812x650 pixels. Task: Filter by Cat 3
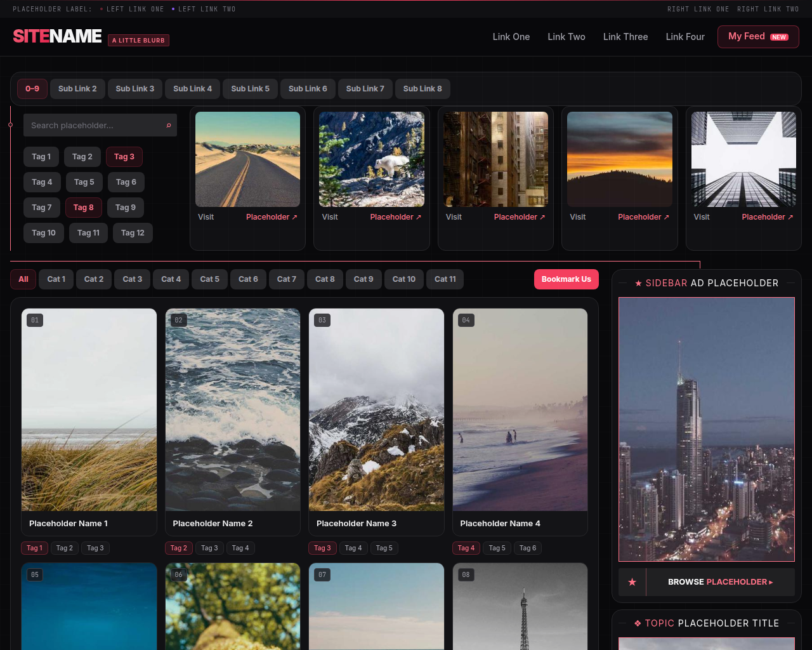[x=133, y=279]
